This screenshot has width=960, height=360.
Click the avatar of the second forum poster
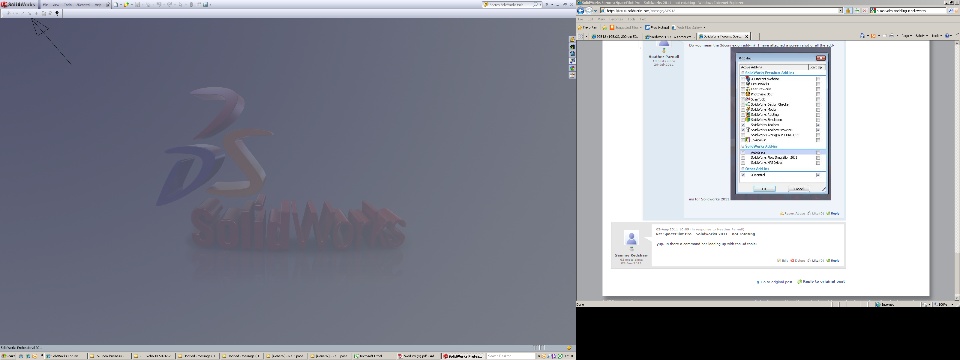click(631, 238)
